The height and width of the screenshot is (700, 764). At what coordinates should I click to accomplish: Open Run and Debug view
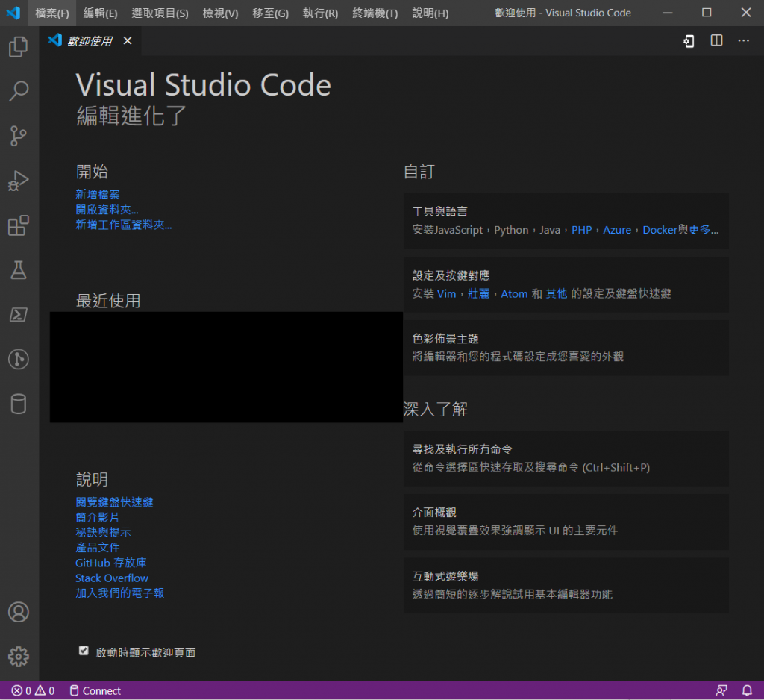[19, 181]
